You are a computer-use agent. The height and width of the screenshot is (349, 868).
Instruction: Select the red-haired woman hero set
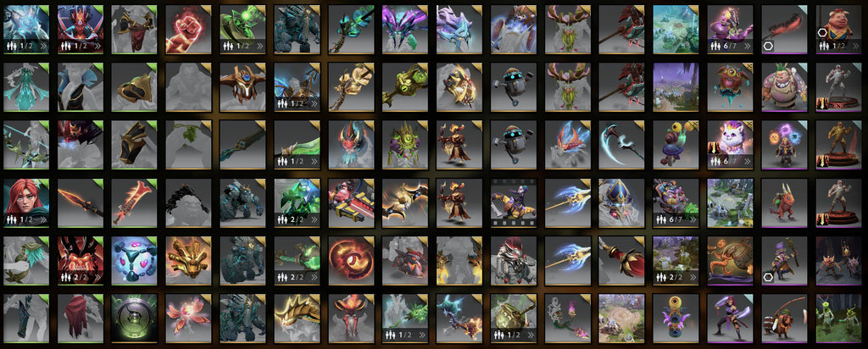click(26, 202)
